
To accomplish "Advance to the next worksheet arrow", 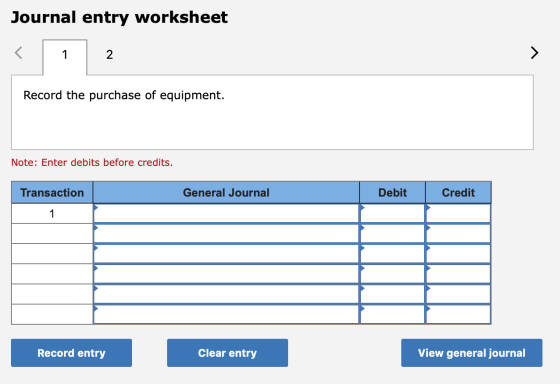I will (x=534, y=53).
